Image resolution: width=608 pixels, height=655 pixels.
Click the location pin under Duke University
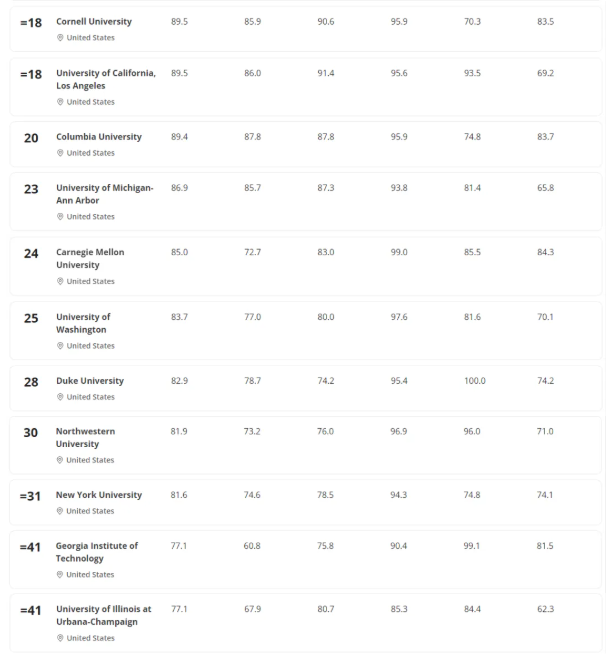coord(60,397)
